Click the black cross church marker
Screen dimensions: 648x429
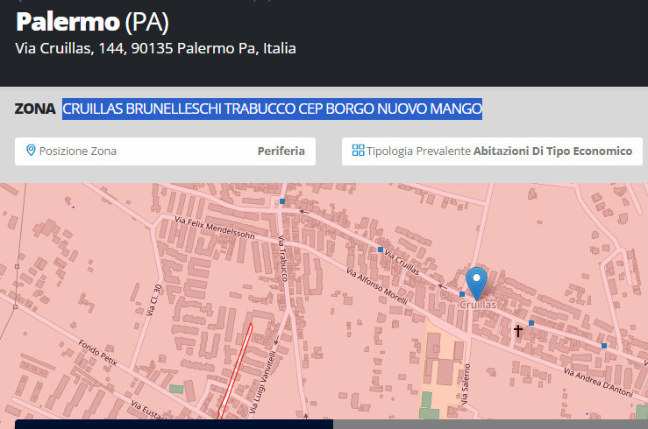518,331
